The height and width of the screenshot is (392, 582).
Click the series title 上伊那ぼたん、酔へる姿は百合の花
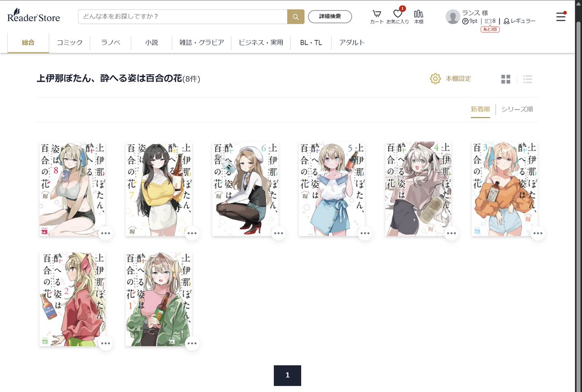pyautogui.click(x=109, y=78)
